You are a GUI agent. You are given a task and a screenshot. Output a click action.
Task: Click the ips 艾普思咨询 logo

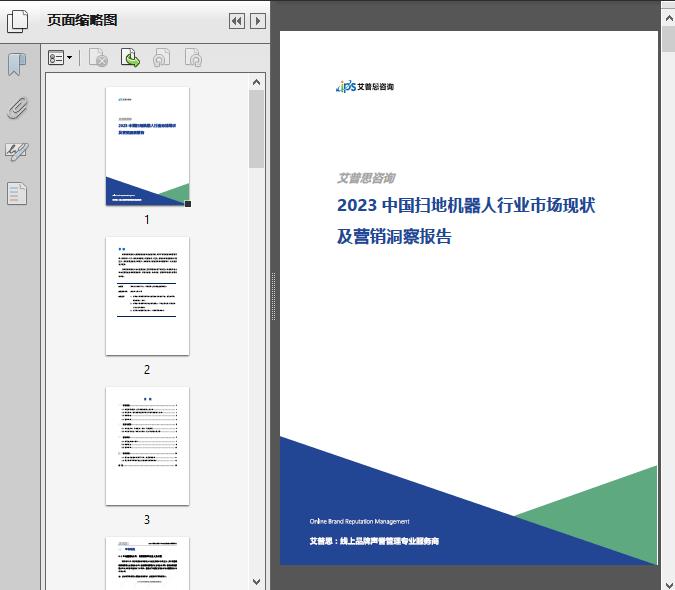point(365,86)
